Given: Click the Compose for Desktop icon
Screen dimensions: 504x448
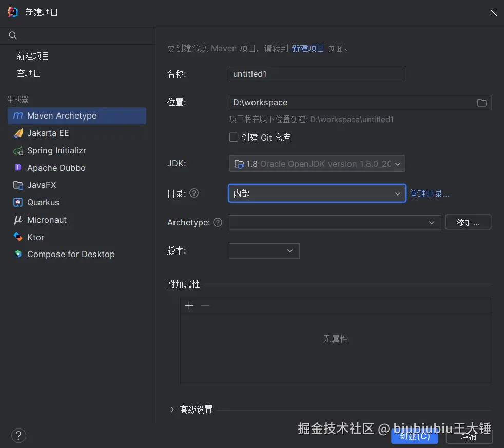Looking at the screenshot, I should tap(18, 254).
